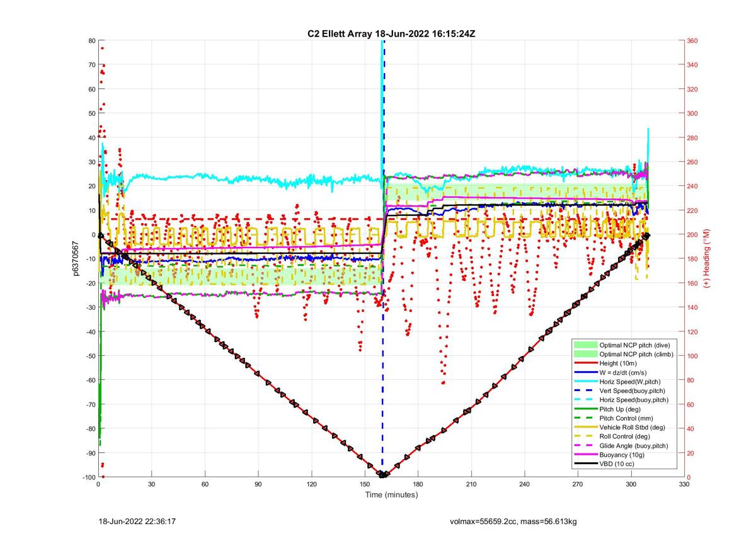Click right heading-axis tick label '20'
This screenshot has height=536, width=756.
pyautogui.click(x=690, y=453)
